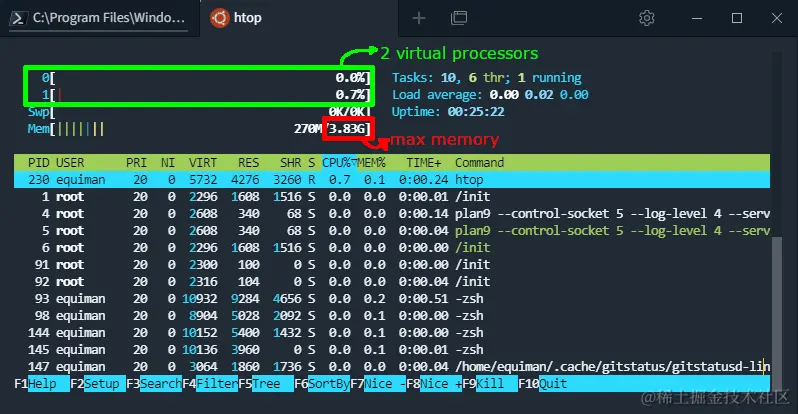
Task: Click the Swp usage meter
Action: pyautogui.click(x=198, y=112)
